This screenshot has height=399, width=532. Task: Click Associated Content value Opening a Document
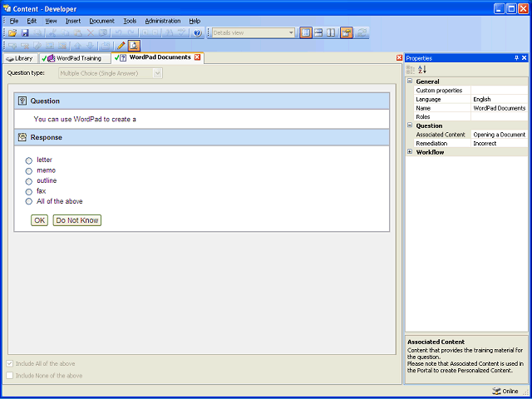click(499, 135)
